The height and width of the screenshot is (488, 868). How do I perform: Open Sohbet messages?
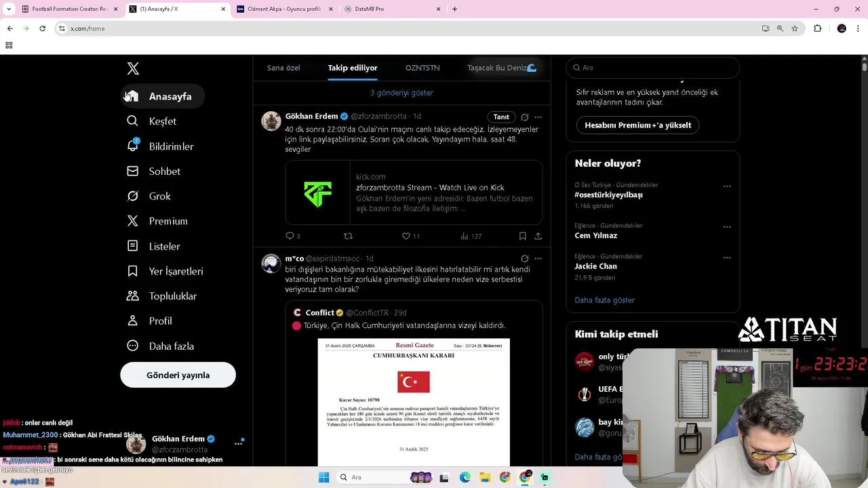(154, 171)
